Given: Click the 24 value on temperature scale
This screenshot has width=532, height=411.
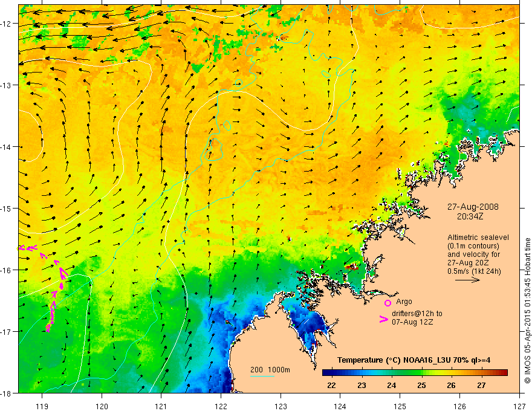Looking at the screenshot, I should tap(392, 386).
